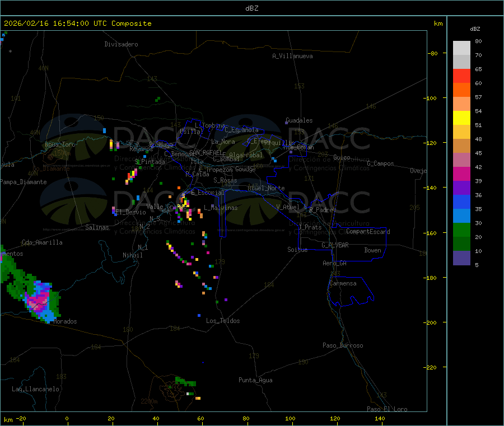Click the L_Malvinas label

point(221,208)
